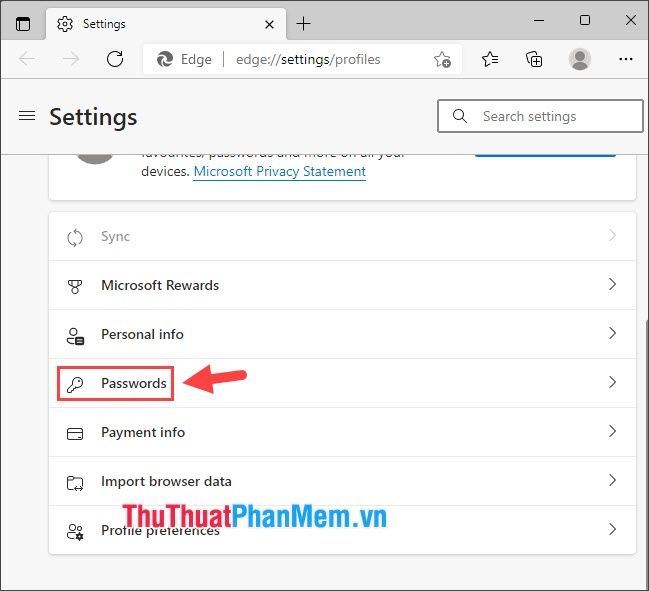Open Personal info settings
Viewport: 649px width, 591px height.
pyautogui.click(x=342, y=334)
